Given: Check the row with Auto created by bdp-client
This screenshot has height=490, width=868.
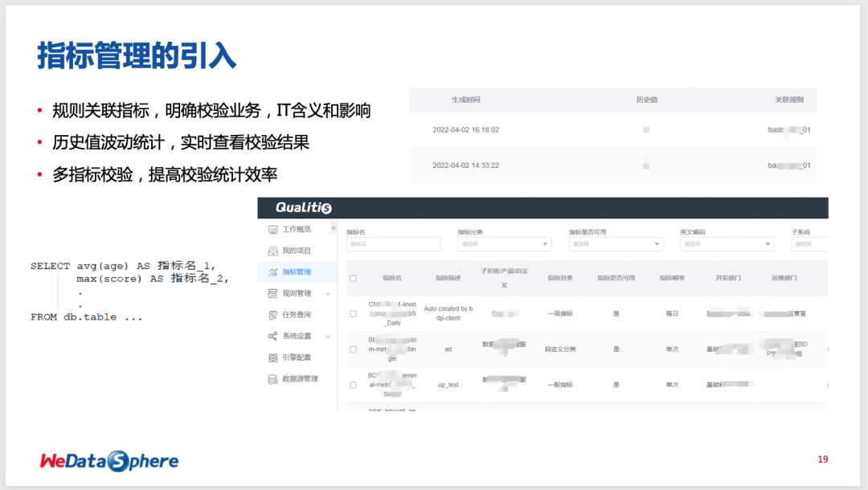Looking at the screenshot, I should 353,313.
